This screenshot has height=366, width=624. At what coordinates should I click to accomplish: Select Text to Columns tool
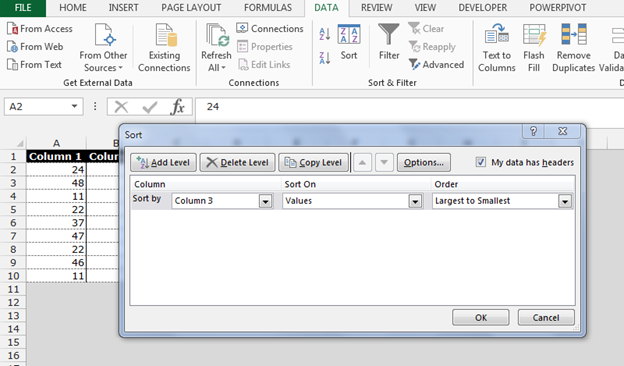point(497,48)
